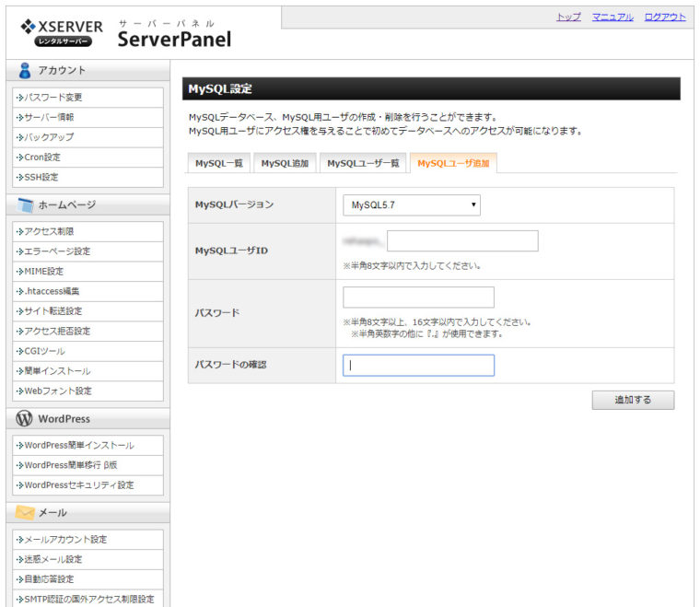
Task: Open エラーページ設定 in the sidebar
Action: pos(87,251)
